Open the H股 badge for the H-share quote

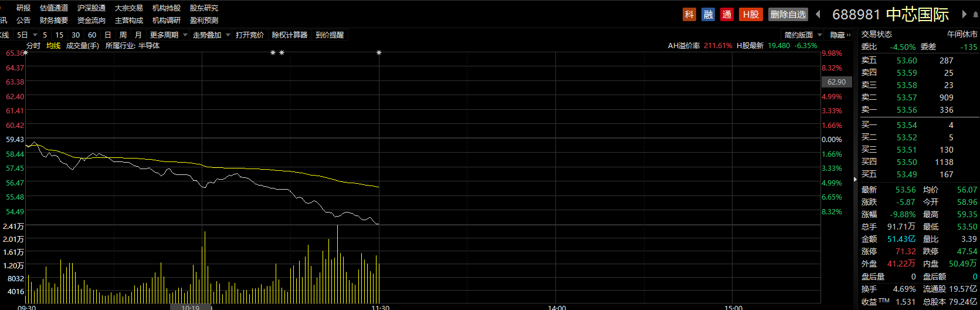click(751, 15)
